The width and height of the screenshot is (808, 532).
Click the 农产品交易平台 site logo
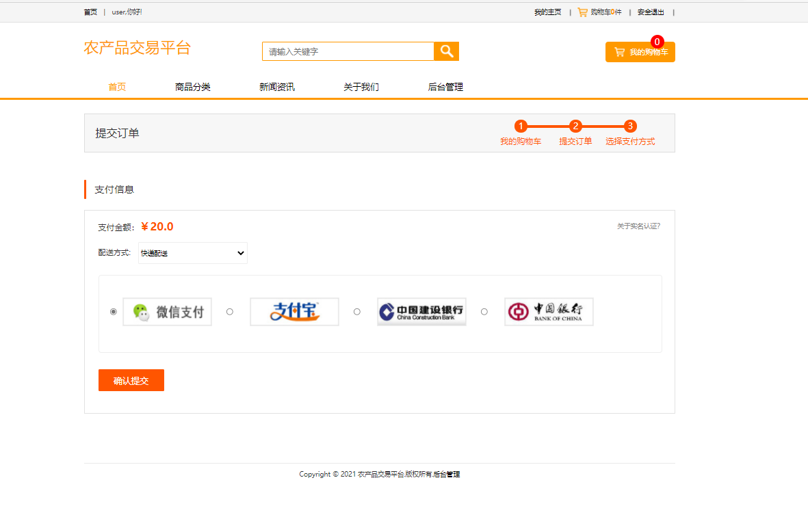coord(138,48)
